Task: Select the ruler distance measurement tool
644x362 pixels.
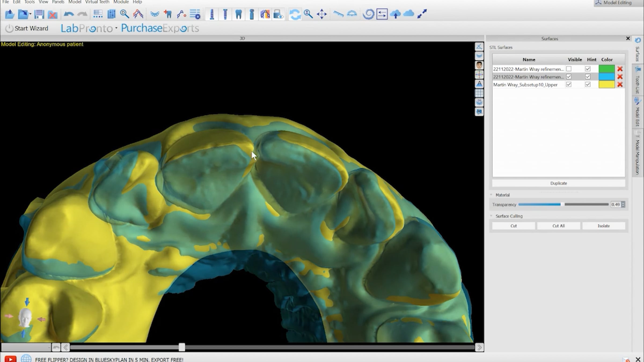Action: point(338,14)
